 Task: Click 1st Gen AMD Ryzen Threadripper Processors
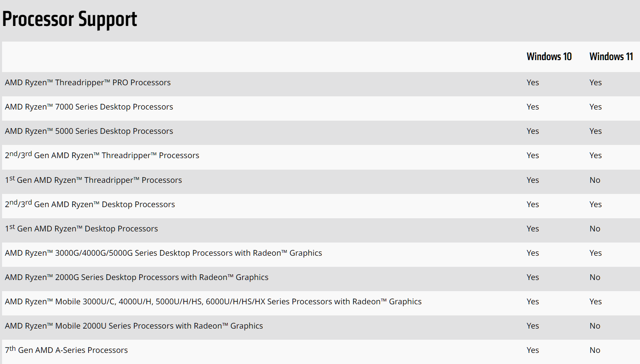pos(93,180)
